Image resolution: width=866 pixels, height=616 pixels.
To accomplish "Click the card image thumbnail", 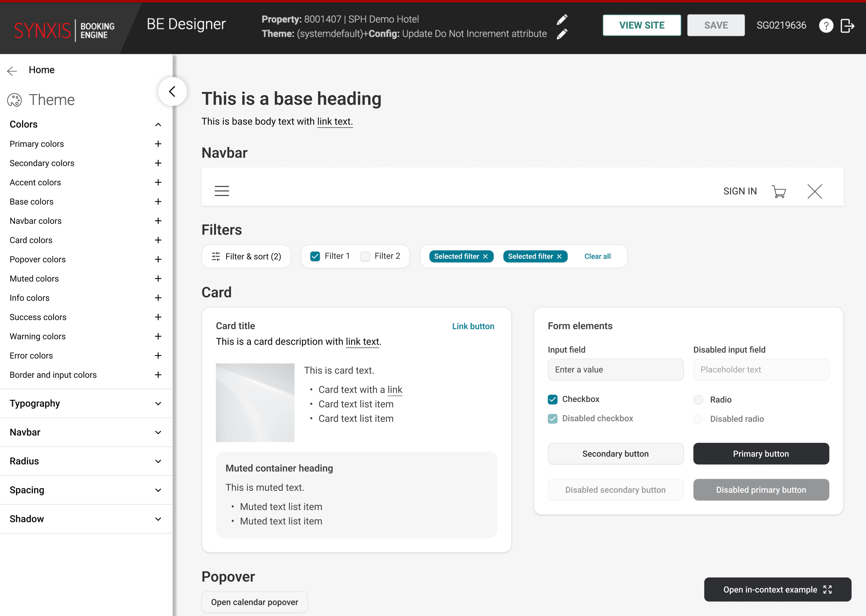I will [255, 402].
